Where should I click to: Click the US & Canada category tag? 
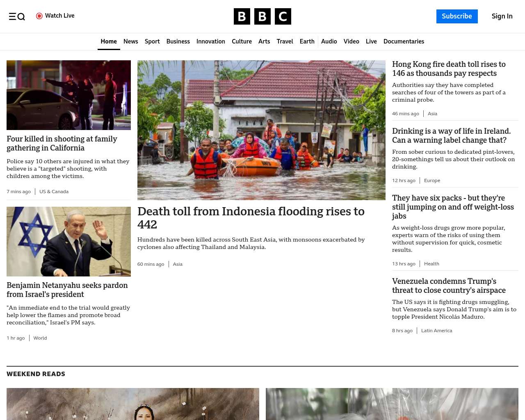[x=54, y=192]
